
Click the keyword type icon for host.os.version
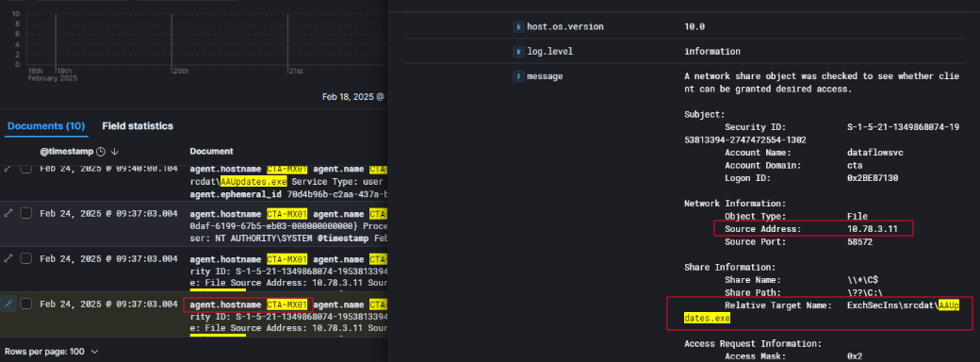click(518, 27)
